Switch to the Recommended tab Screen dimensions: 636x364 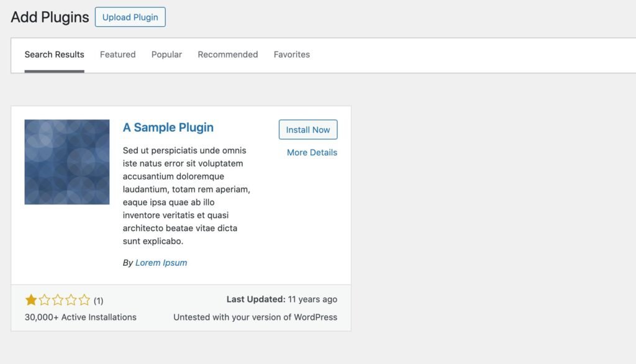pos(227,54)
